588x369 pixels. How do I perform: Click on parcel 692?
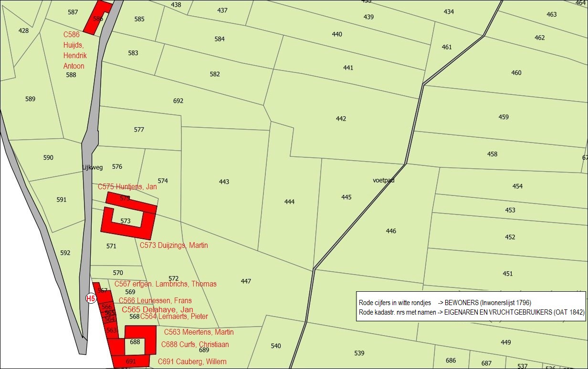(x=178, y=101)
